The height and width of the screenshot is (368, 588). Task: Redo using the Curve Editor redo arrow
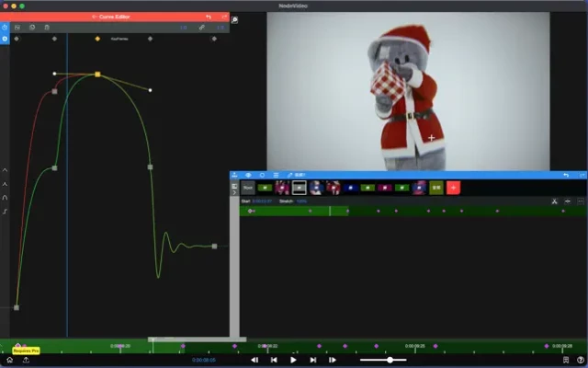pos(223,17)
